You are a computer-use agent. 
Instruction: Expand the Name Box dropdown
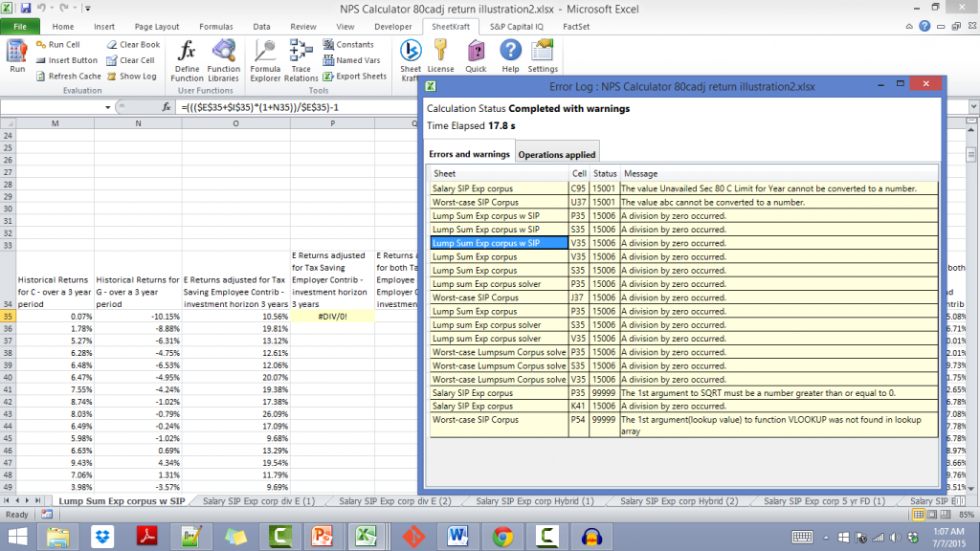(x=107, y=107)
